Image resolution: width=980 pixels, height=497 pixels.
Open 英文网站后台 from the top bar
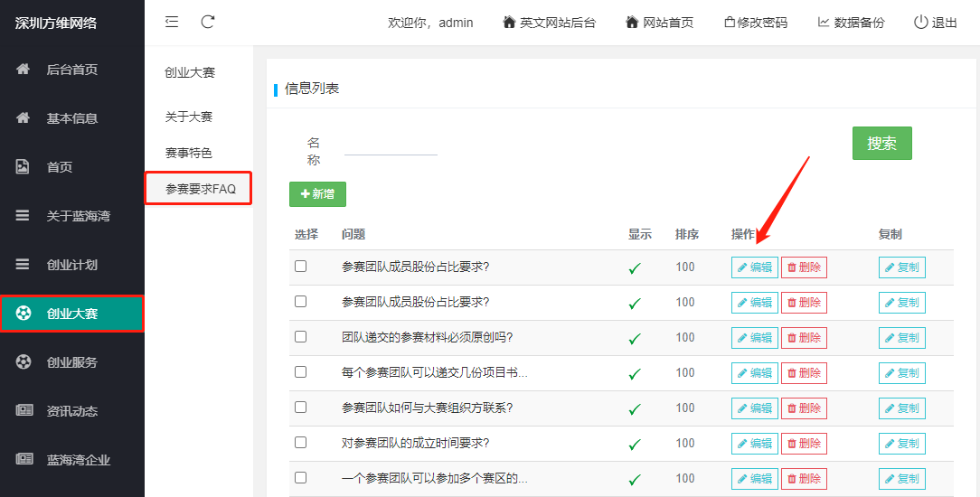point(550,23)
